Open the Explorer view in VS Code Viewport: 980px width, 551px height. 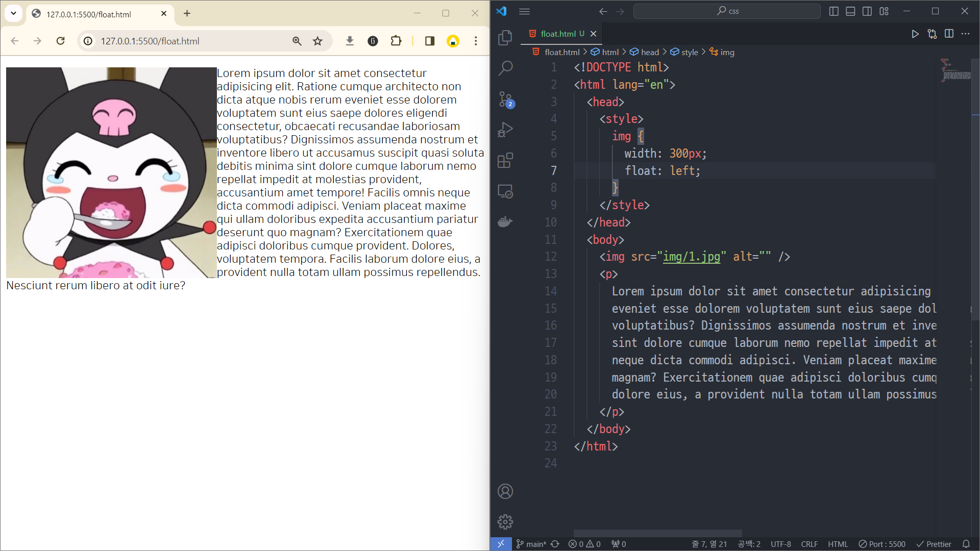click(505, 37)
